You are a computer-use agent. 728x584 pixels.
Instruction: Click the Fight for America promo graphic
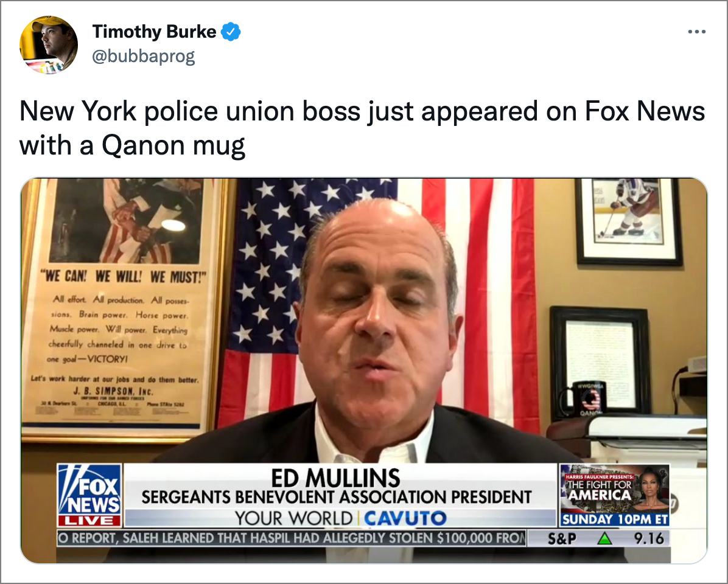coord(615,488)
